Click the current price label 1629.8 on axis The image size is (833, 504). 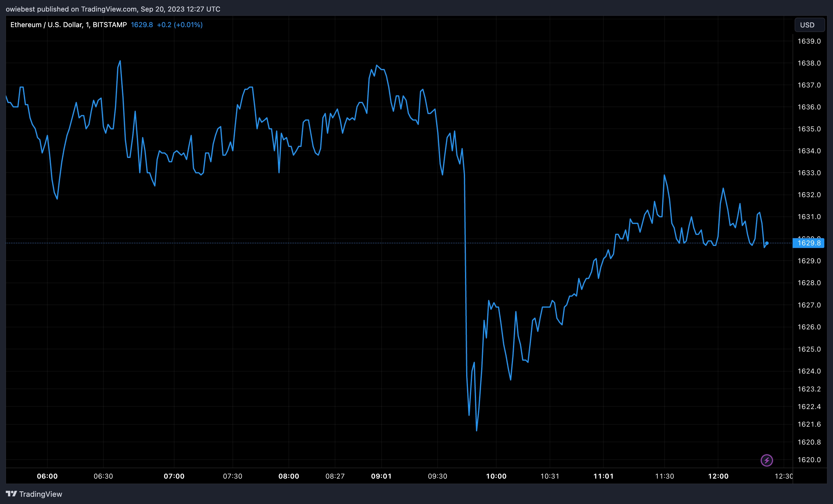[x=808, y=243]
